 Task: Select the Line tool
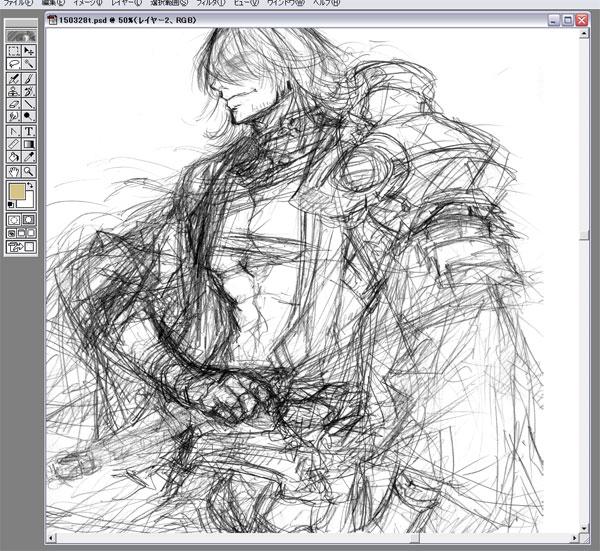[x=29, y=104]
